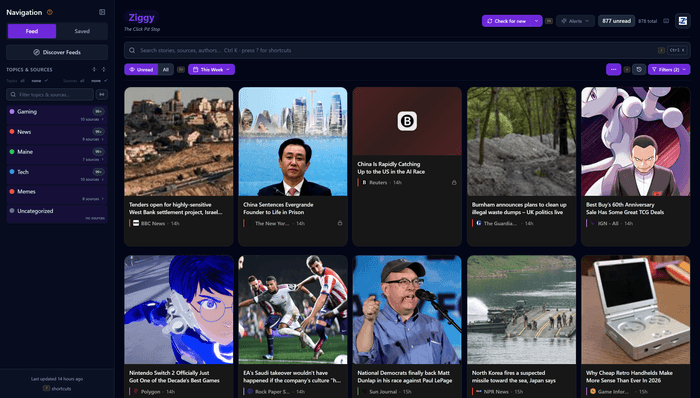Collapse the Navigation sidebar panel icon
Image resolution: width=700 pixels, height=398 pixels.
pyautogui.click(x=102, y=12)
